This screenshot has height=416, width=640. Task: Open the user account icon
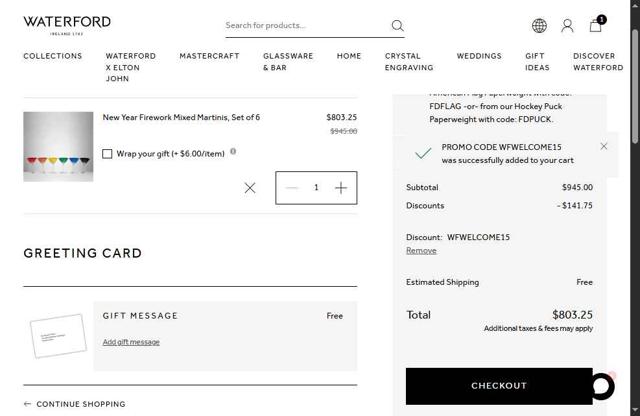coord(567,26)
